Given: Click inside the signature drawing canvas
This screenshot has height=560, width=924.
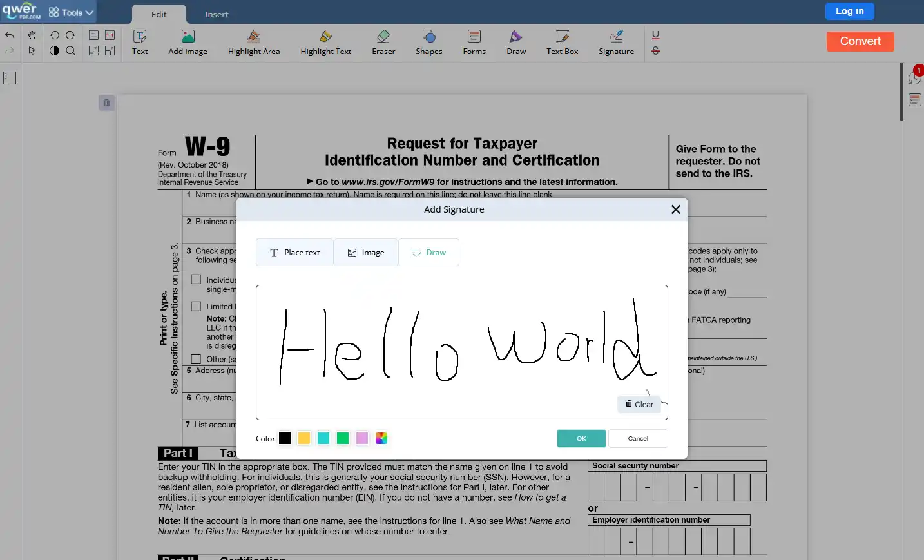Looking at the screenshot, I should tap(462, 352).
